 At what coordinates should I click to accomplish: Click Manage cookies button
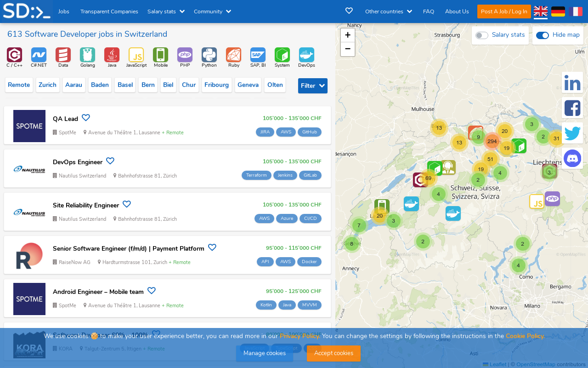tap(265, 353)
